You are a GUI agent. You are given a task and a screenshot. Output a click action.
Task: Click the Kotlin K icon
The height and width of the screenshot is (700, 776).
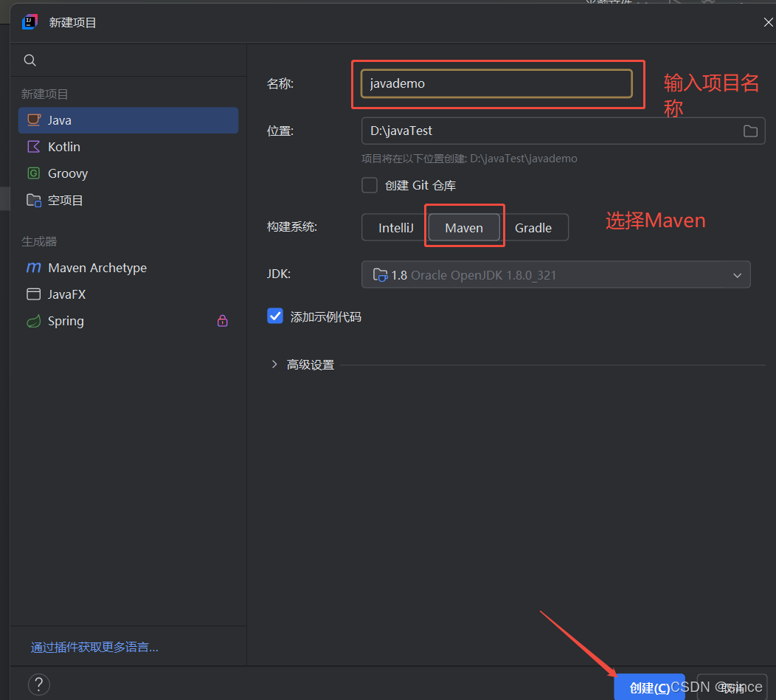pos(34,147)
